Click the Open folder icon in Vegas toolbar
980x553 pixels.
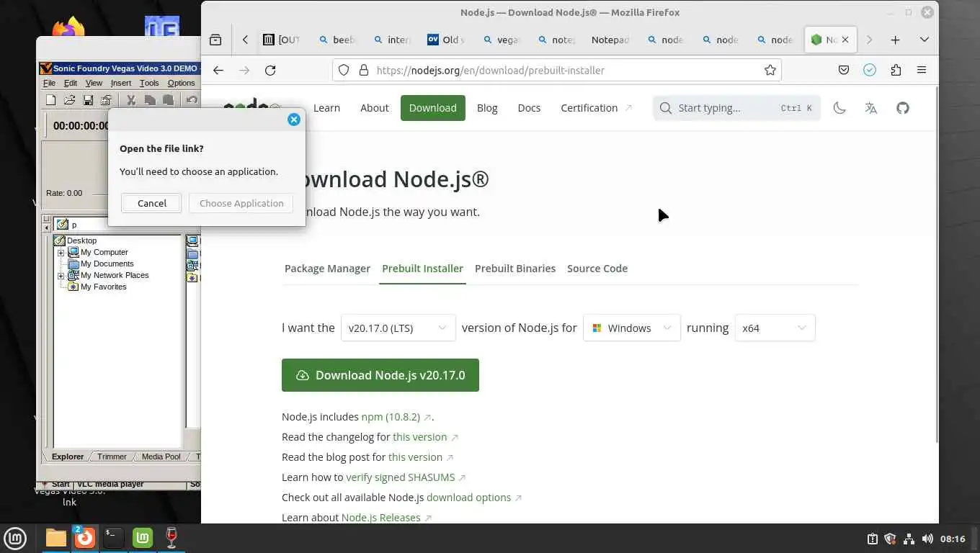pos(69,100)
